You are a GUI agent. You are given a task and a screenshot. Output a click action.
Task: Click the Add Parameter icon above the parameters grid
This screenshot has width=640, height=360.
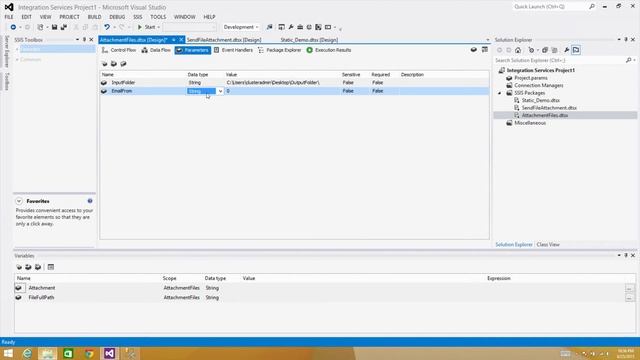[x=104, y=64]
